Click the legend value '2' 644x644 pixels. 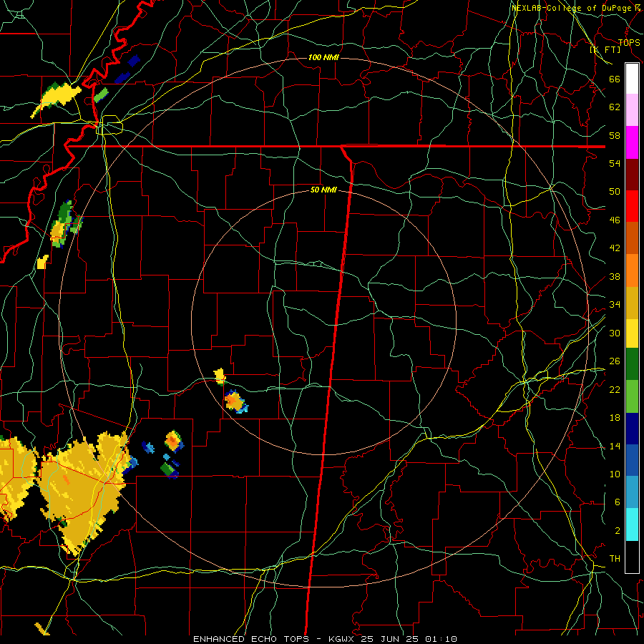(x=618, y=531)
